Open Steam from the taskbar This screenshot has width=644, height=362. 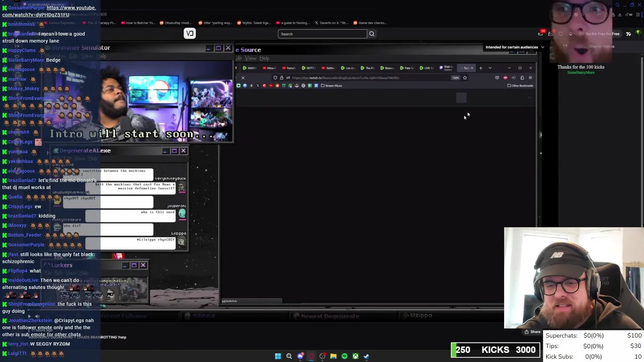(366, 356)
